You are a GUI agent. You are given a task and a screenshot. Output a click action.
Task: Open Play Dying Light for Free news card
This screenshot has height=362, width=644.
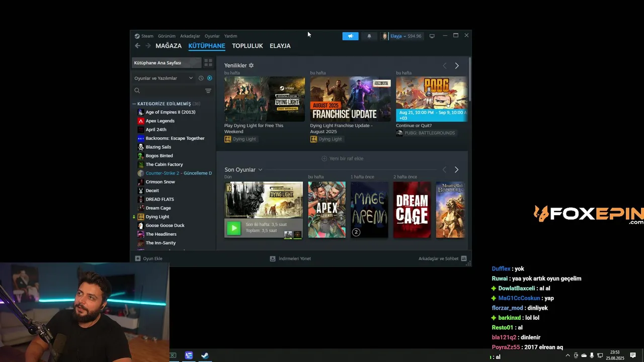click(265, 99)
